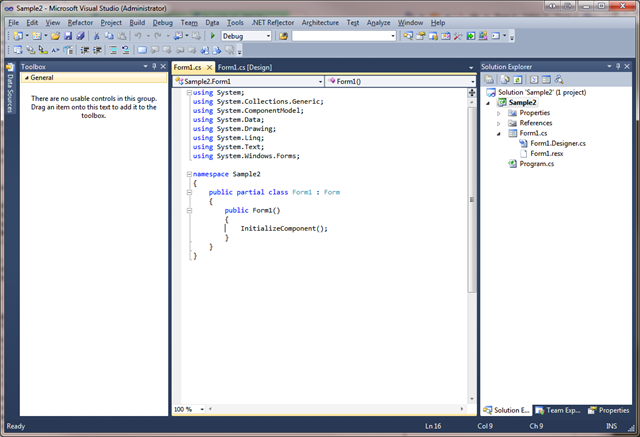Collapse the Sample2 project node
The width and height of the screenshot is (640, 437).
[x=488, y=103]
